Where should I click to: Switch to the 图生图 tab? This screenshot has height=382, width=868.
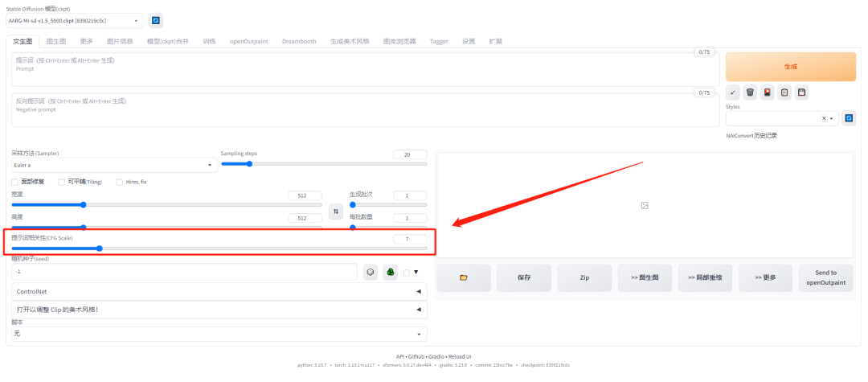pos(55,41)
